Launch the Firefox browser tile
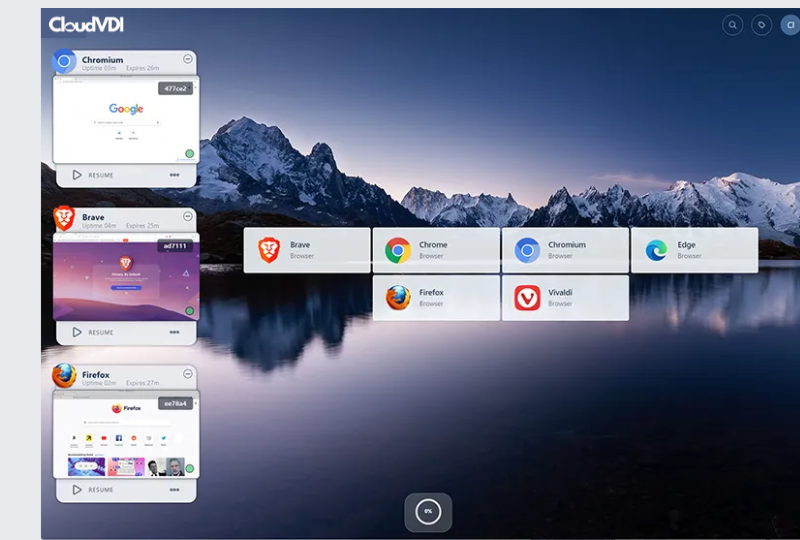This screenshot has height=540, width=800. 436,298
